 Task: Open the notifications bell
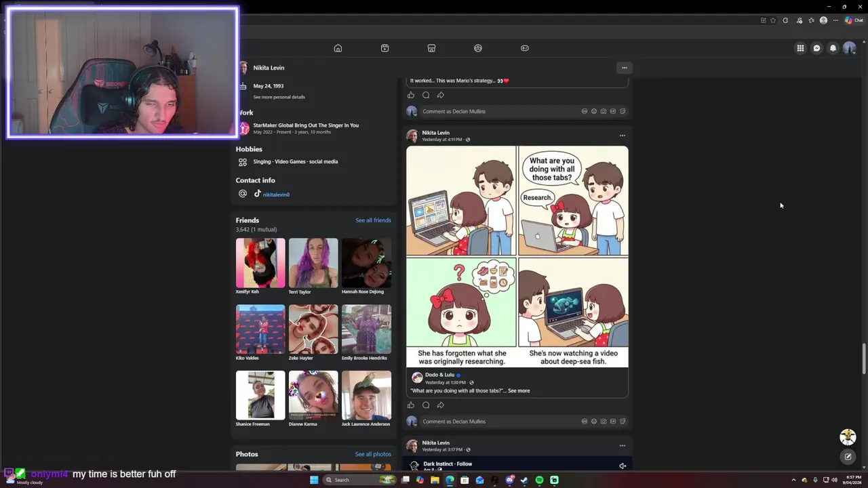[833, 48]
